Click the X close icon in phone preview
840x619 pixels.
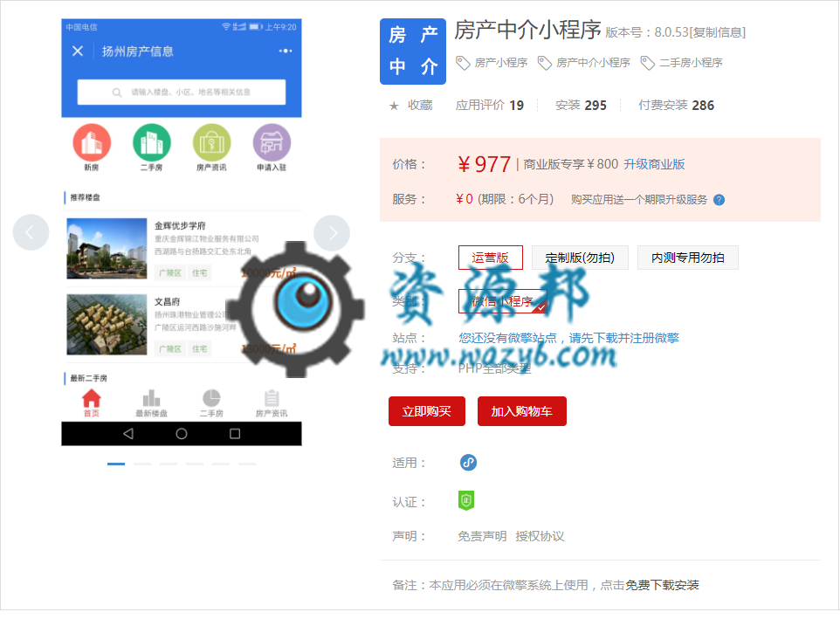coord(78,51)
